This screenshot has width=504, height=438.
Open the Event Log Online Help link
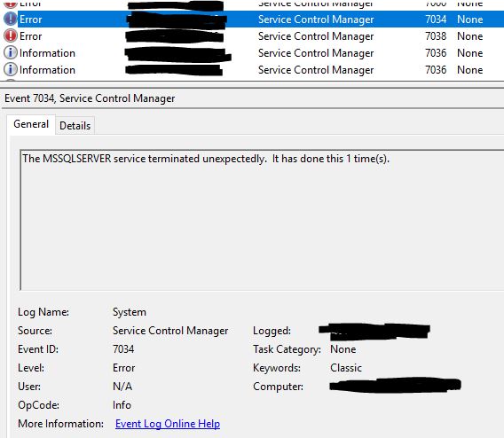(168, 424)
